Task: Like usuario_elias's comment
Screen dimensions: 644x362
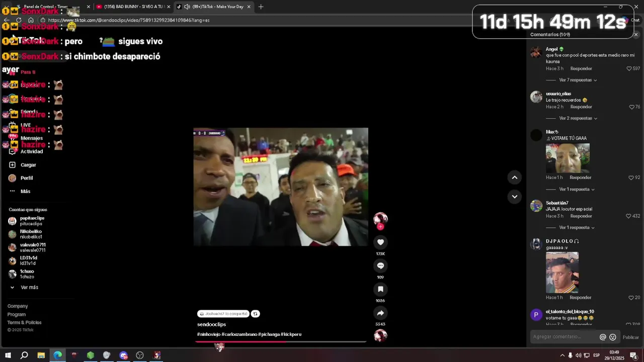Action: click(631, 107)
